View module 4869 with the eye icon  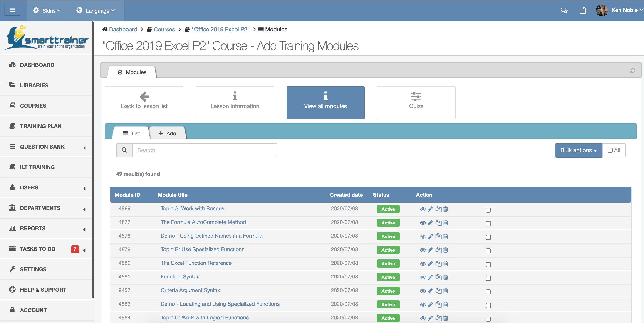423,209
